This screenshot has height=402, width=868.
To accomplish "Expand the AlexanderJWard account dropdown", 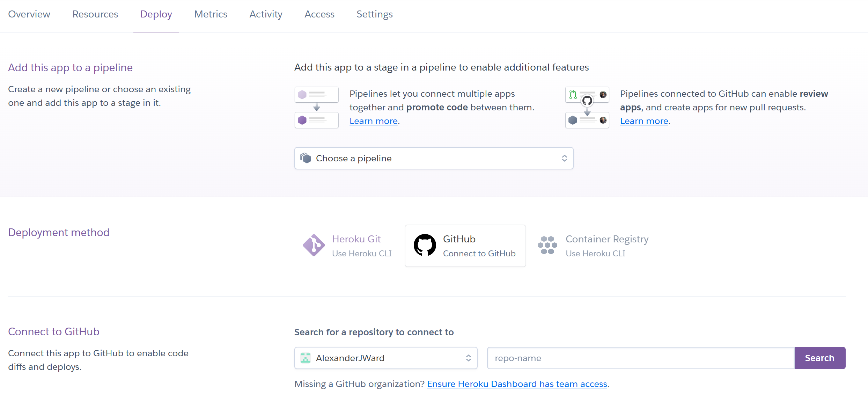I will (x=385, y=358).
